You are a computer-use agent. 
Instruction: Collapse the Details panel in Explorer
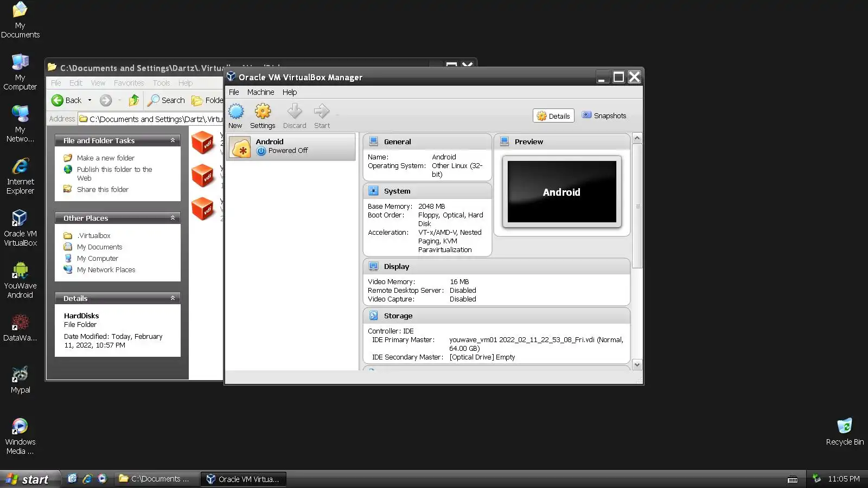173,298
